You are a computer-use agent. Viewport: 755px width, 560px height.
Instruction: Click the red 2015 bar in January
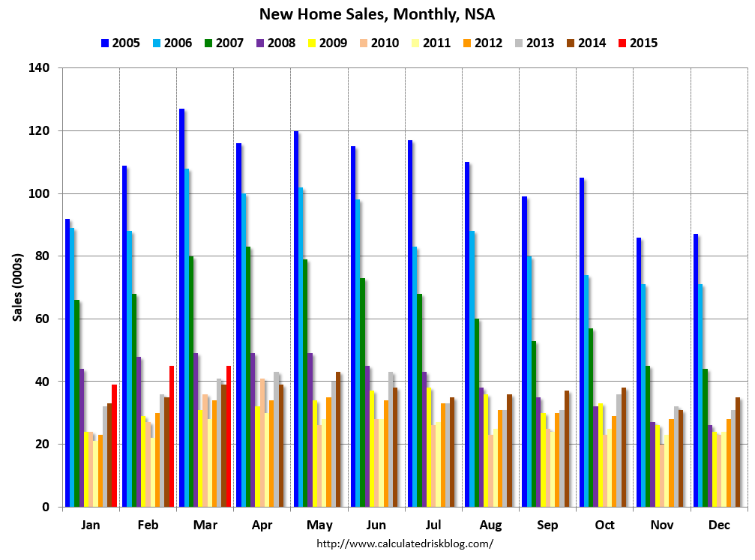click(114, 445)
